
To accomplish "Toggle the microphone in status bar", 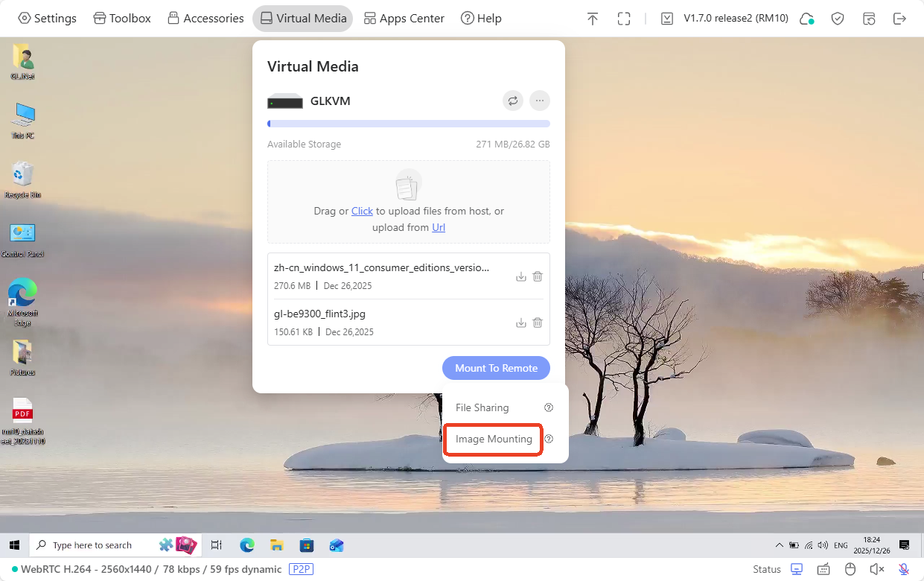I will [903, 569].
